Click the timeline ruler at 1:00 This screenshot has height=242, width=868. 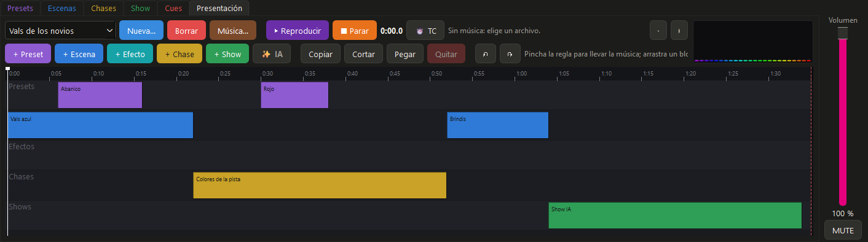pyautogui.click(x=515, y=74)
